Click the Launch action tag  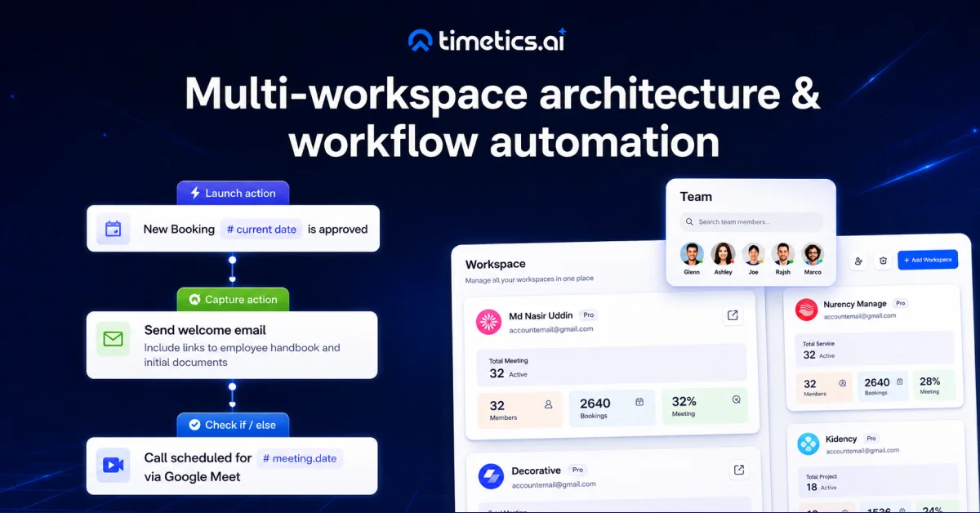tap(233, 193)
